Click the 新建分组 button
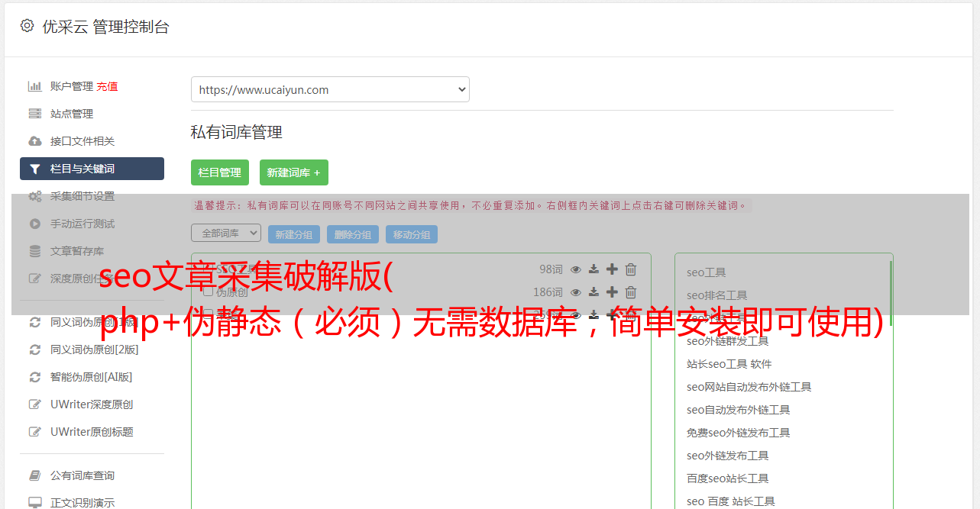The image size is (980, 509). pos(294,234)
